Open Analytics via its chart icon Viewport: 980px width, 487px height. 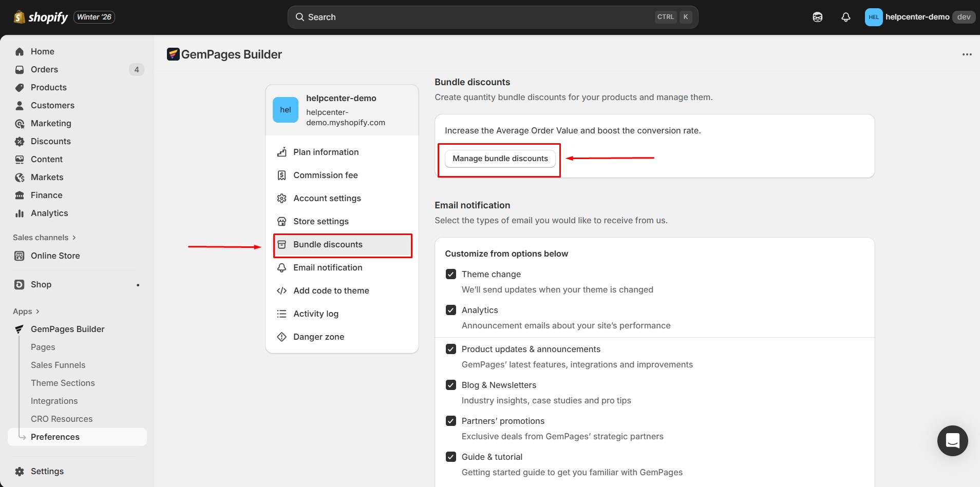click(19, 213)
